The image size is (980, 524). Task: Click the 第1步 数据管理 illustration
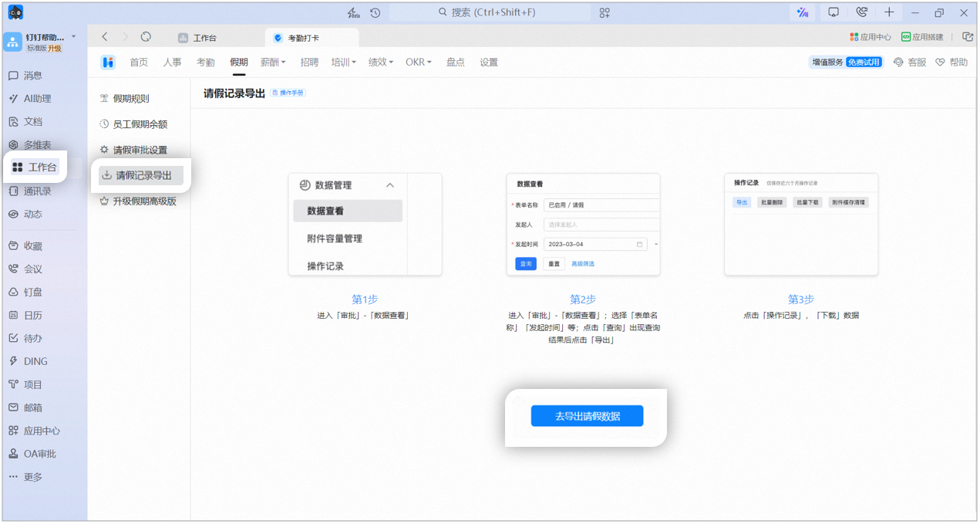(365, 224)
